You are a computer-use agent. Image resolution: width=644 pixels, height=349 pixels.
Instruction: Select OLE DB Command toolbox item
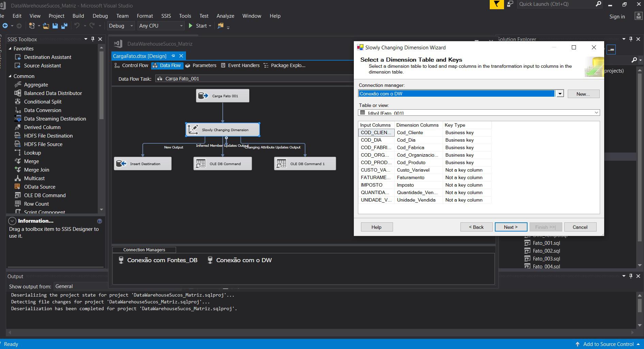tap(45, 195)
